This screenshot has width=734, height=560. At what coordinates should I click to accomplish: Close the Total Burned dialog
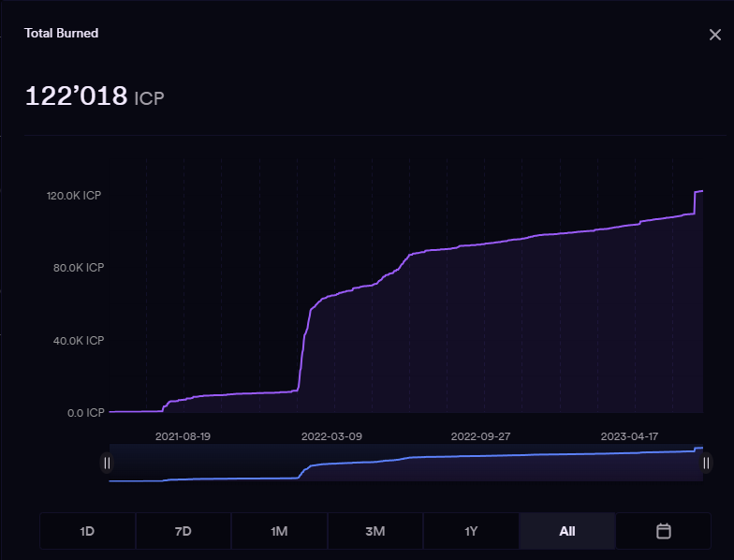714,35
